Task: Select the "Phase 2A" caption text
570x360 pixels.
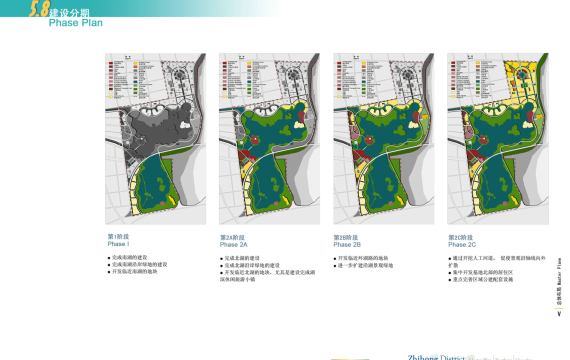Action: point(233,245)
